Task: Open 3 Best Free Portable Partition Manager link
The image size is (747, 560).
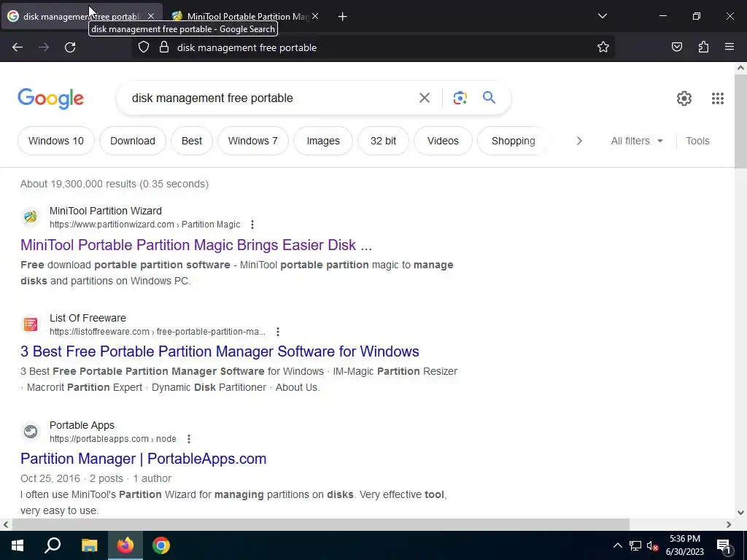Action: (220, 351)
